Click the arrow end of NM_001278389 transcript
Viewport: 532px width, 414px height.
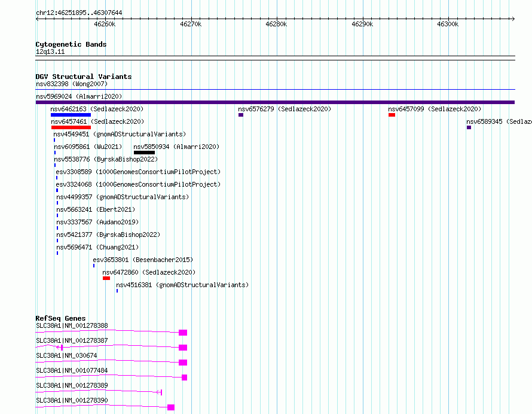click(160, 392)
